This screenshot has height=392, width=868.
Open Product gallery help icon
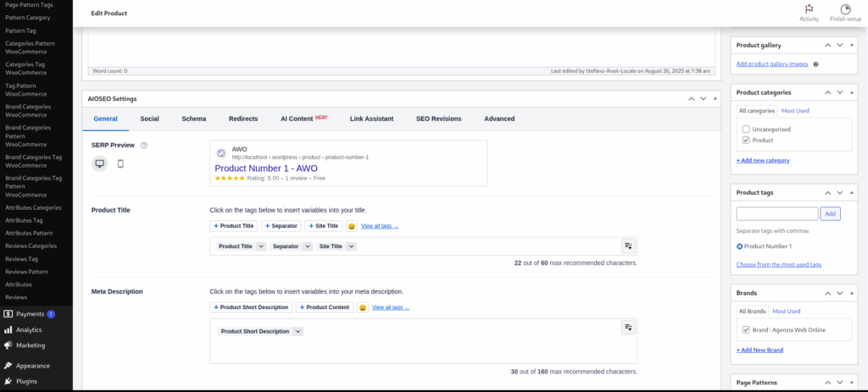coord(816,64)
